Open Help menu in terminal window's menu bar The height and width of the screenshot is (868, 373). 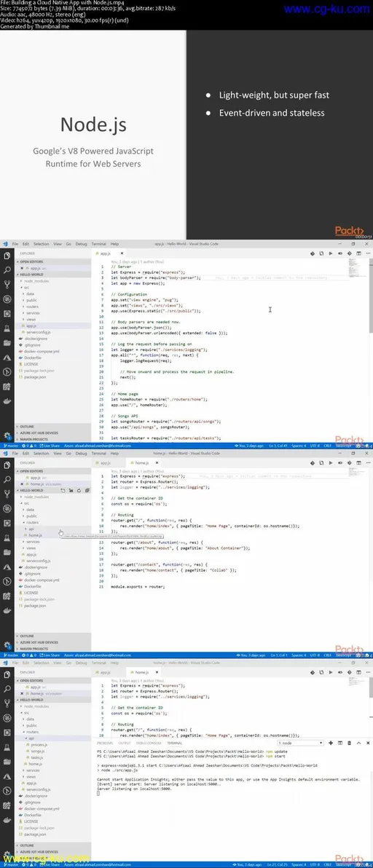pos(114,663)
